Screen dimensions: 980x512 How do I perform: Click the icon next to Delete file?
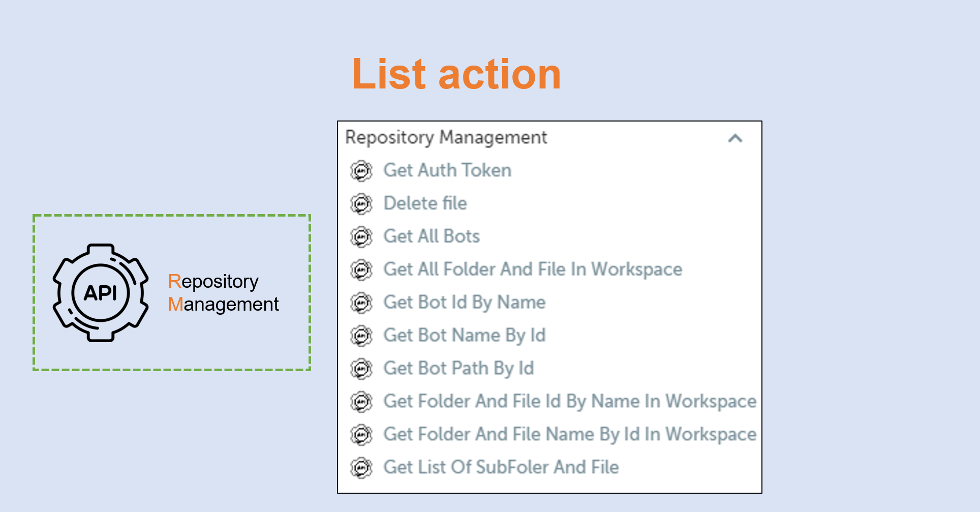361,204
